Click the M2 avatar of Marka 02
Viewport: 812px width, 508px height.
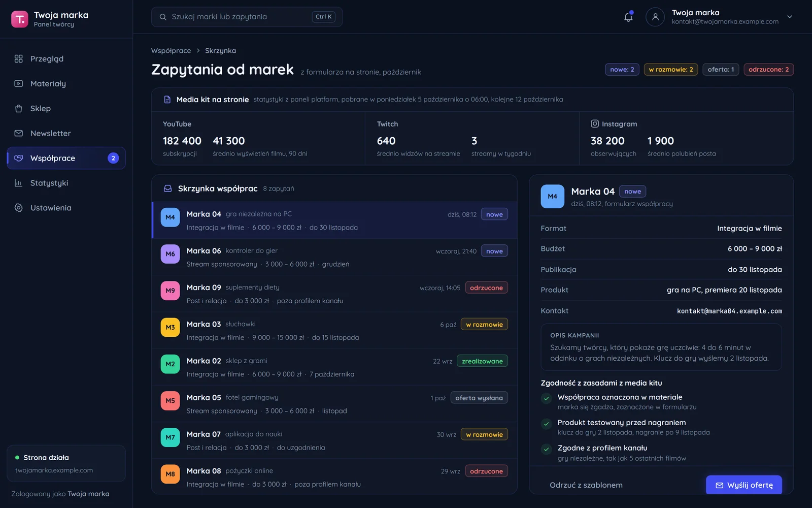pos(170,364)
